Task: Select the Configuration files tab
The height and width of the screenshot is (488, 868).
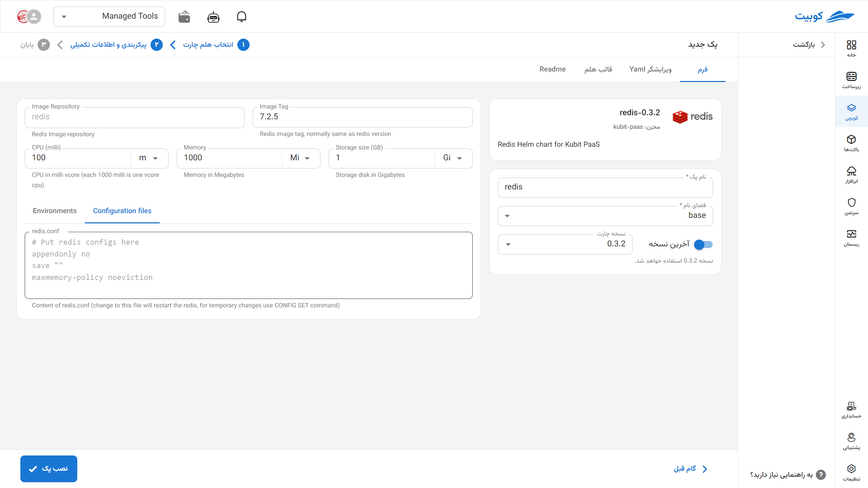Action: [122, 211]
